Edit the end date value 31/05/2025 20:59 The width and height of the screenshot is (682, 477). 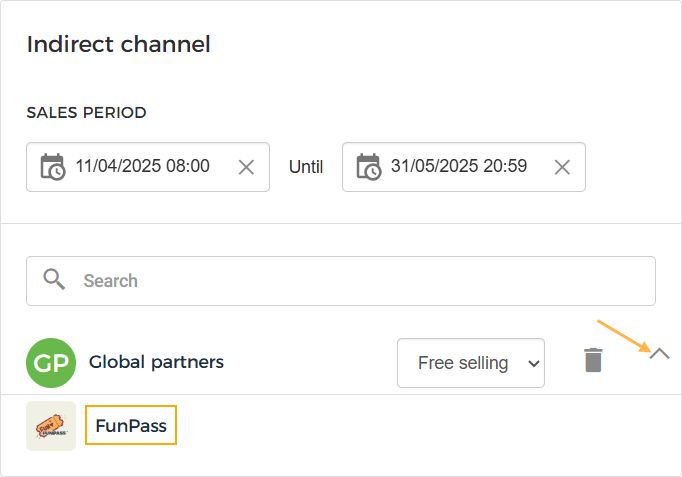pyautogui.click(x=459, y=167)
